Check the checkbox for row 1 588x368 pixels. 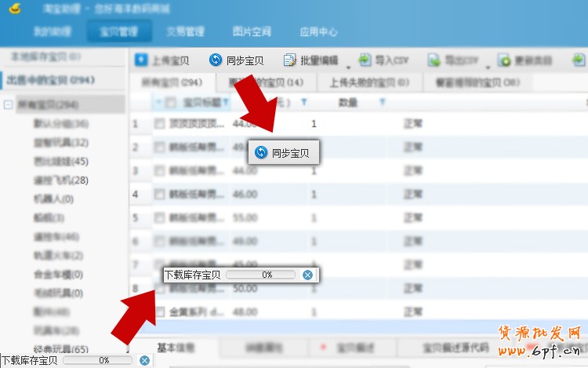(159, 124)
